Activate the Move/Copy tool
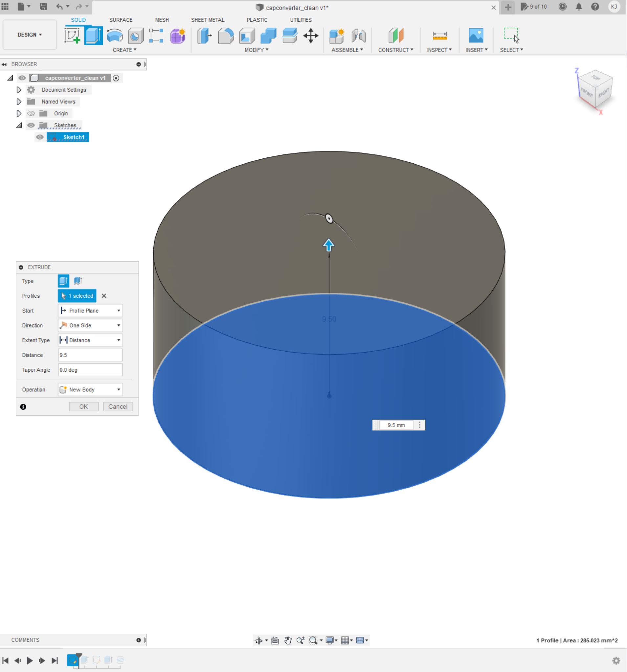Screen dimensions: 627x672 (x=311, y=35)
